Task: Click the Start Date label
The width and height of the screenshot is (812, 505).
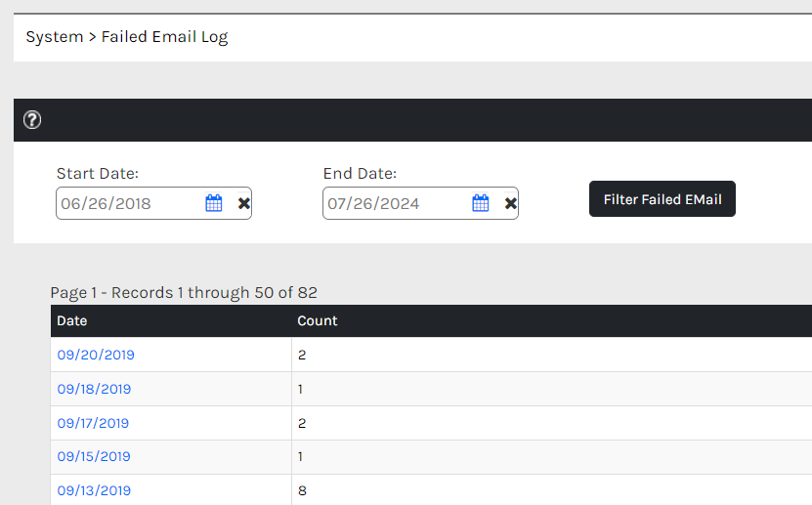Action: click(x=98, y=173)
